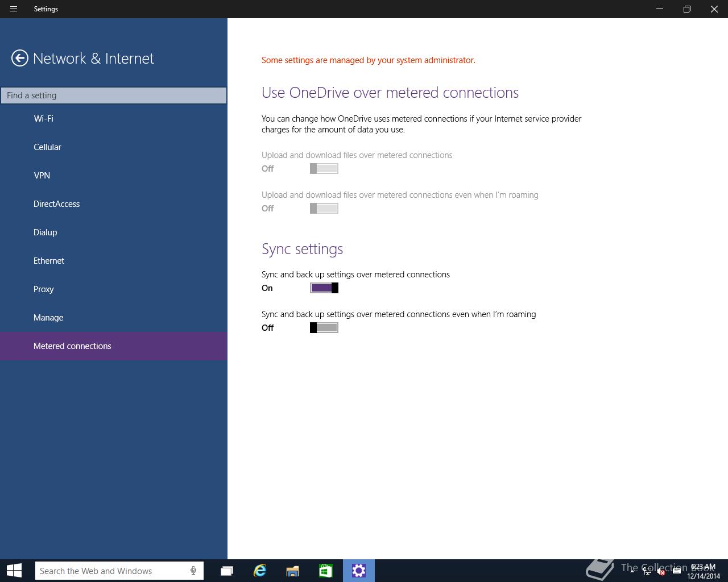The image size is (728, 582).
Task: Select Metered connections in the sidebar
Action: tap(114, 346)
